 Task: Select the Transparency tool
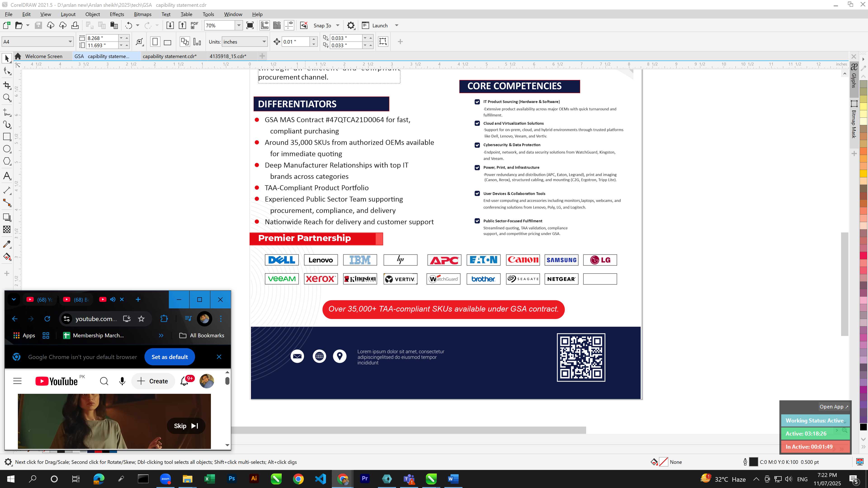(7, 230)
